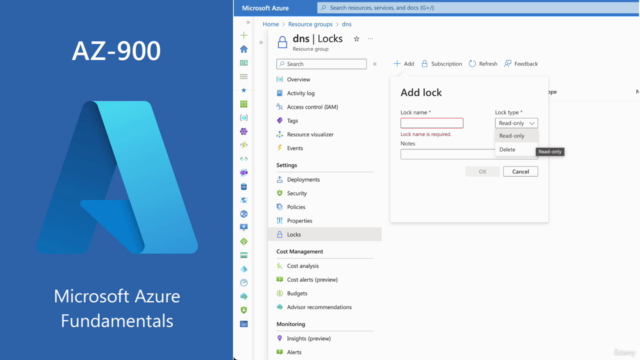This screenshot has height=360, width=640.
Task: Refresh the locks list
Action: [x=483, y=64]
